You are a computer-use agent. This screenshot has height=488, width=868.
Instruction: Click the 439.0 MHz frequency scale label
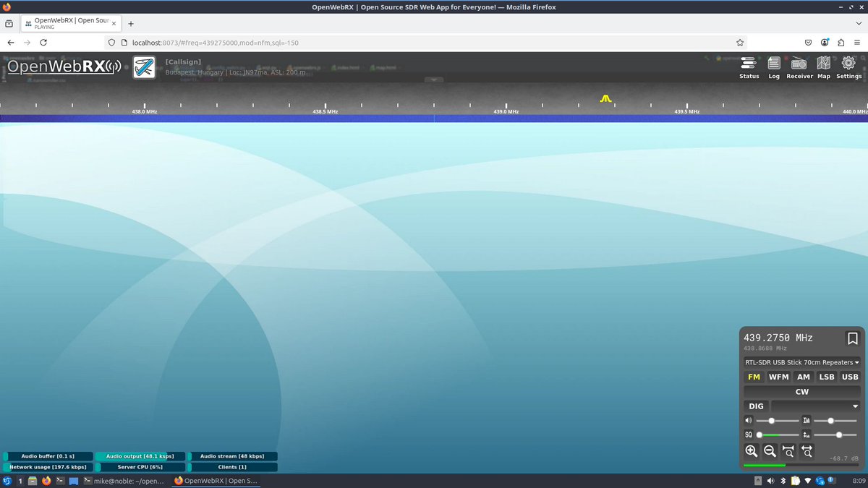(x=506, y=111)
